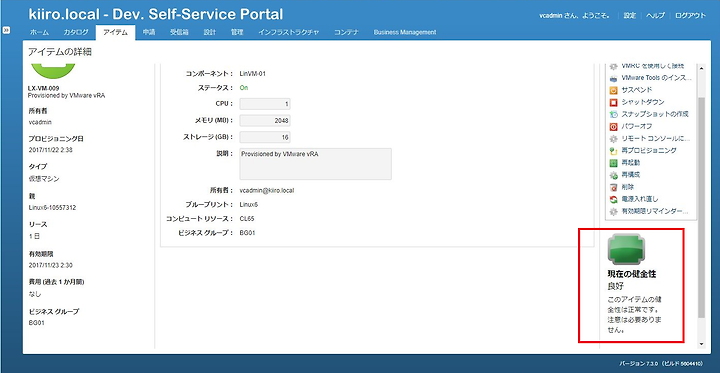Screen dimensions: 720x373
Task: Open the 受信箱 inbox tab
Action: click(179, 32)
